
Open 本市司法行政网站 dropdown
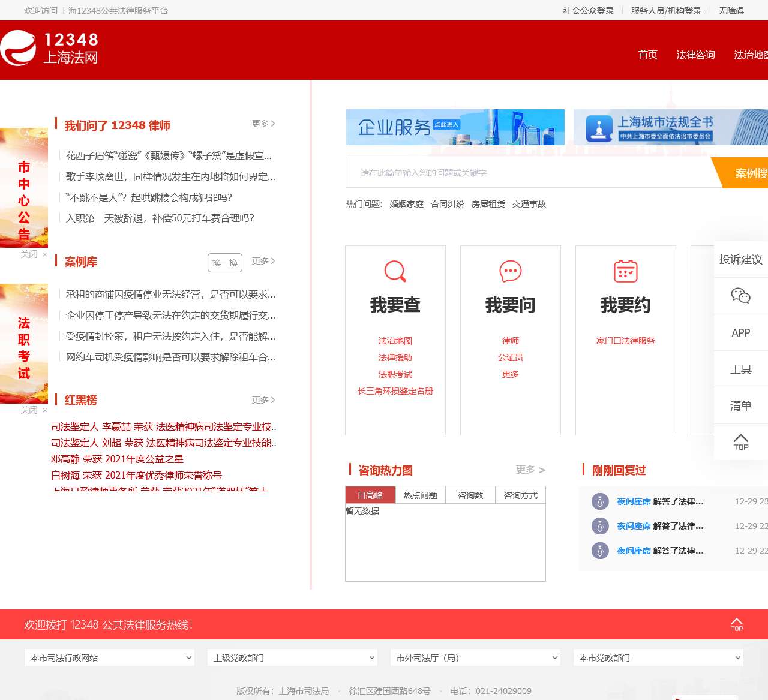coord(110,658)
